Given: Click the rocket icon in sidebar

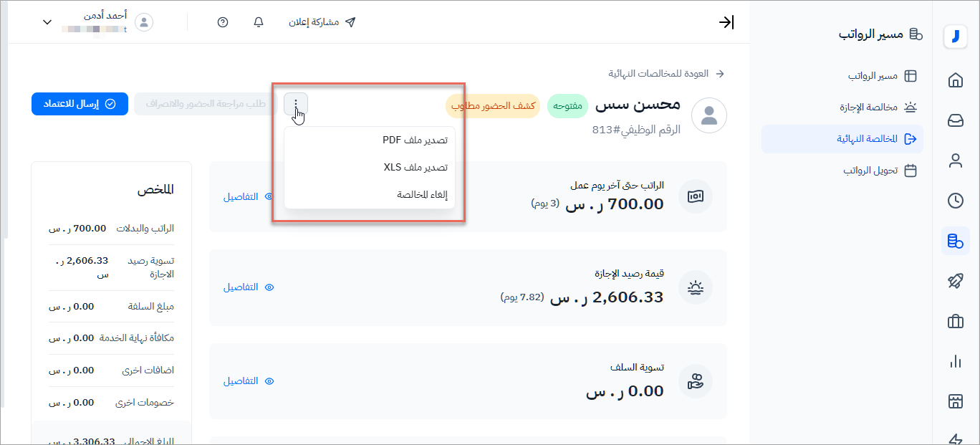Looking at the screenshot, I should click(955, 282).
